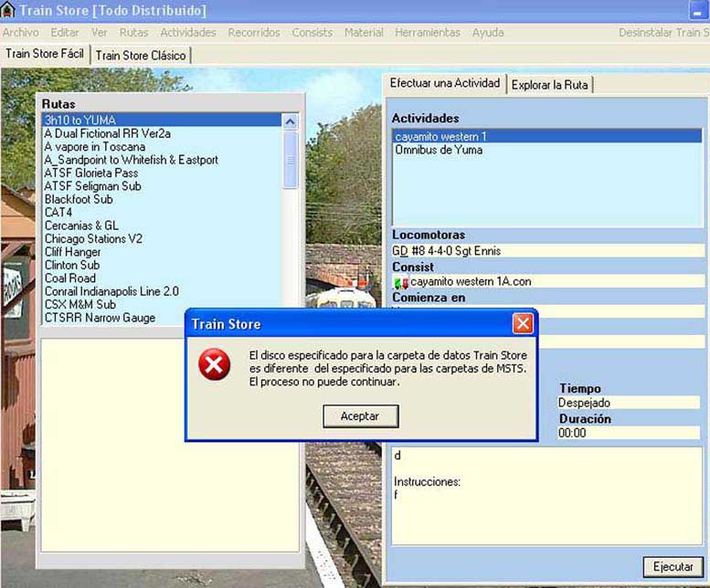Click the Train Store app icon in title bar
Viewport: 710px width, 588px height.
coord(8,11)
